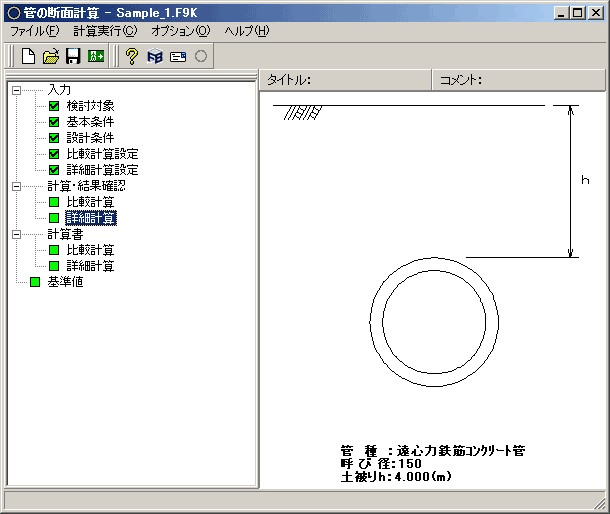Image resolution: width=610 pixels, height=514 pixels.
Task: Select 設計条件 in the tree
Action: point(90,138)
